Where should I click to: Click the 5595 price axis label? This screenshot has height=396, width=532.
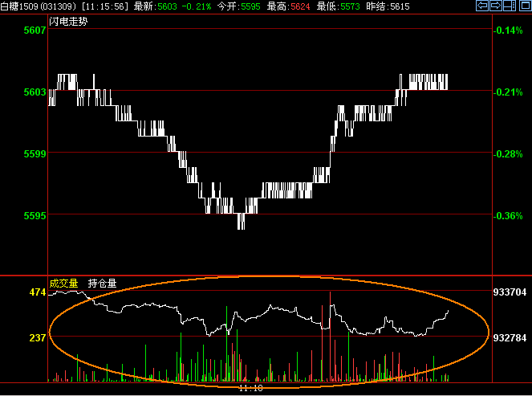(35, 215)
